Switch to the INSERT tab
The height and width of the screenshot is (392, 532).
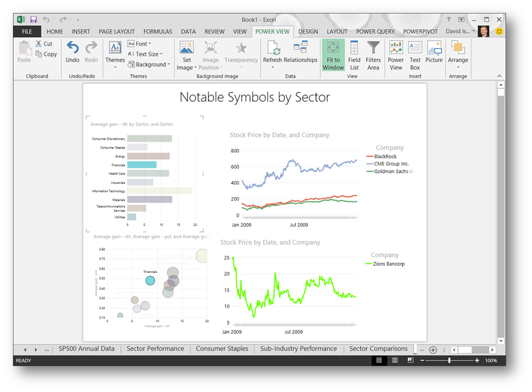point(81,31)
